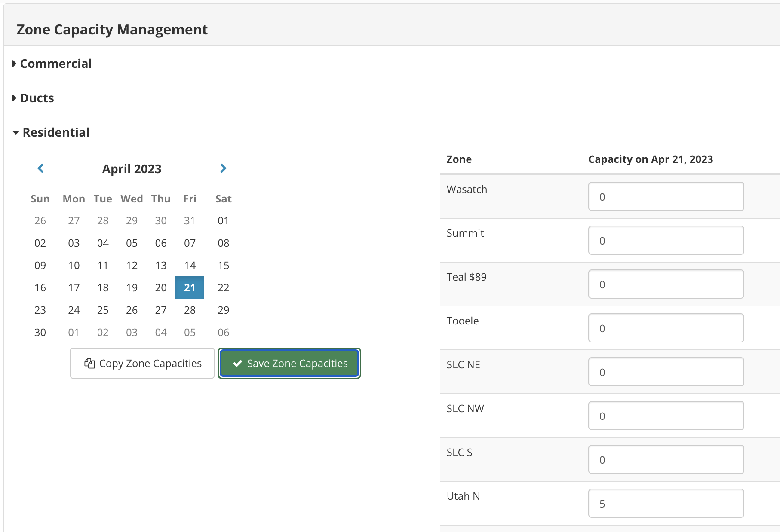Select grayed May 06 date
The image size is (780, 532).
[223, 332]
